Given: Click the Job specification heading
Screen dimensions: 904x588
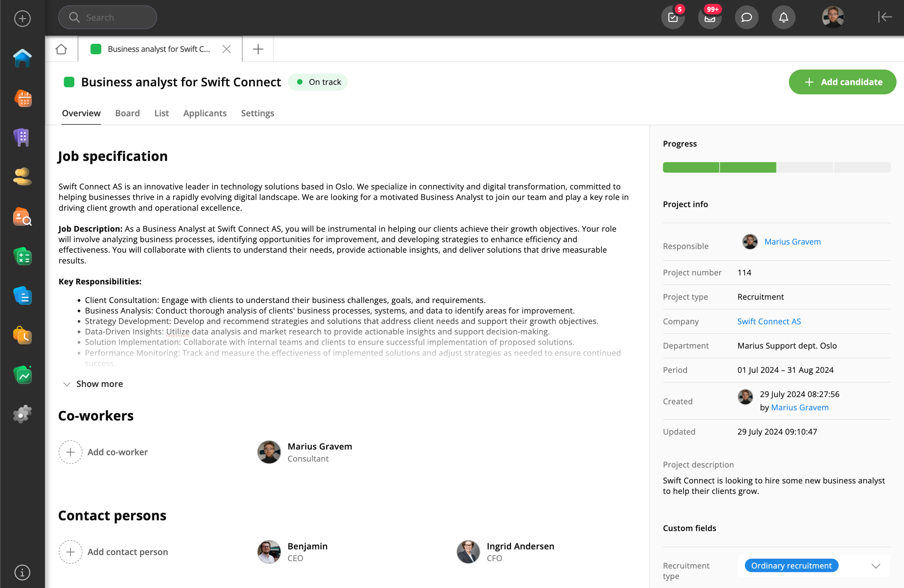Looking at the screenshot, I should (x=113, y=156).
